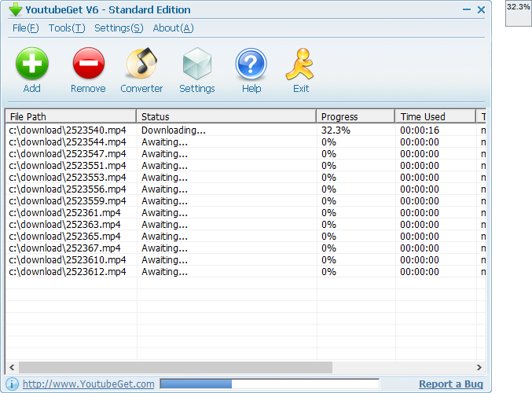This screenshot has height=393, width=532.
Task: Click the YoutubeGet green arrow logo
Action: [15, 10]
